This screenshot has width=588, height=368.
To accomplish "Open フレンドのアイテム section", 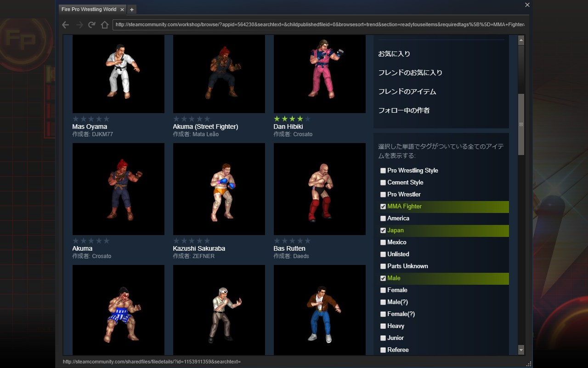I will (x=407, y=92).
